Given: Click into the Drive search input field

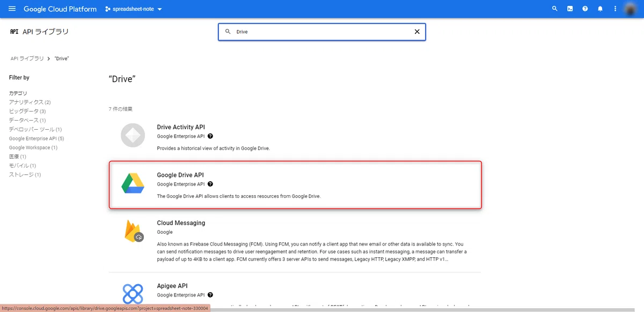Looking at the screenshot, I should coord(322,32).
